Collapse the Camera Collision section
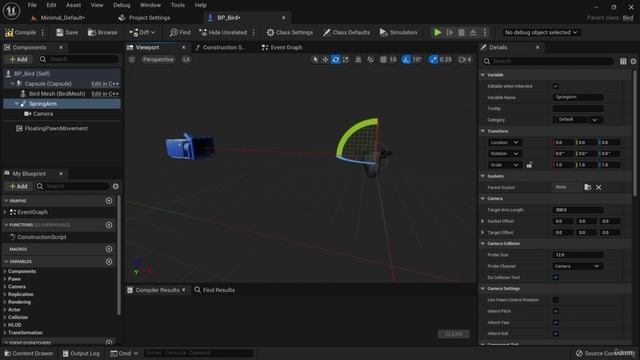This screenshot has height=360, width=640. click(483, 244)
